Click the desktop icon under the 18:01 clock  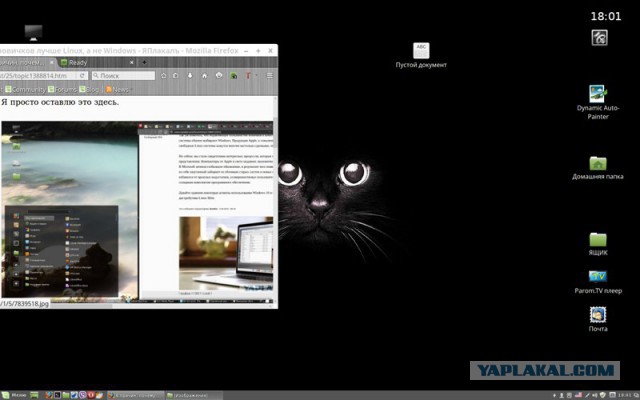tap(599, 38)
